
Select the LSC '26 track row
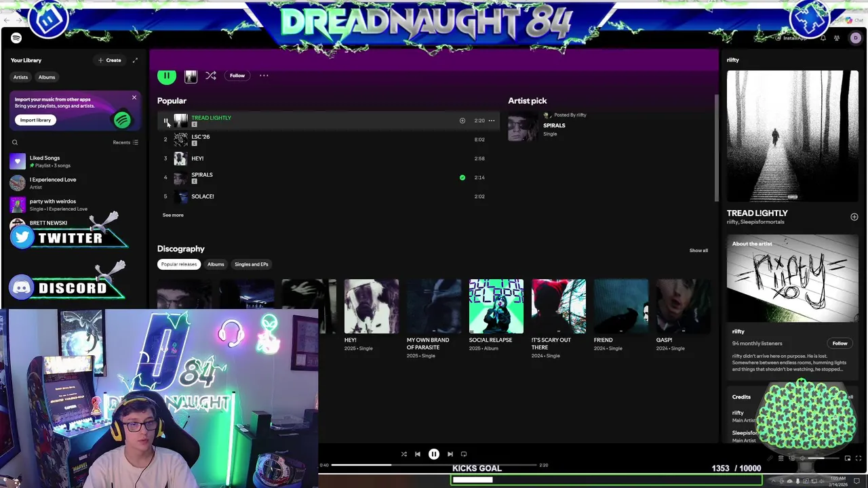tap(328, 140)
